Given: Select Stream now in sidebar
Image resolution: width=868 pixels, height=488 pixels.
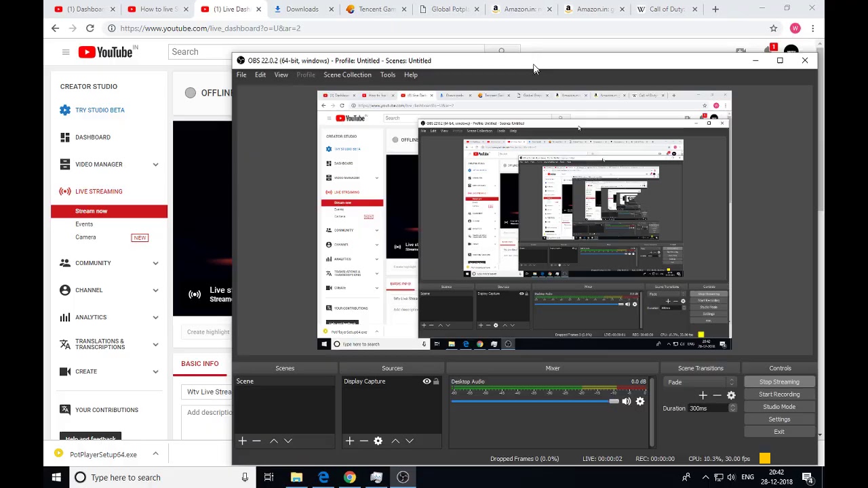Looking at the screenshot, I should (109, 211).
